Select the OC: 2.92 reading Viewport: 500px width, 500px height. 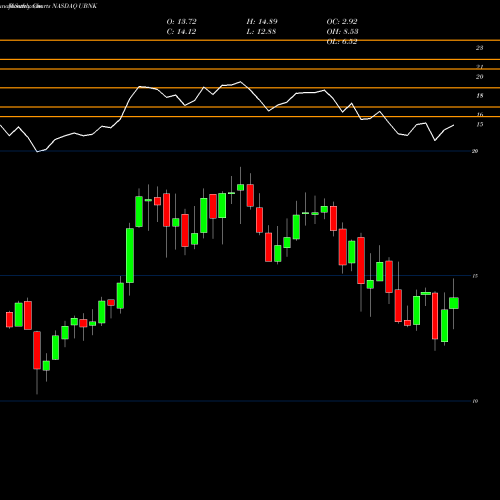[x=342, y=22]
